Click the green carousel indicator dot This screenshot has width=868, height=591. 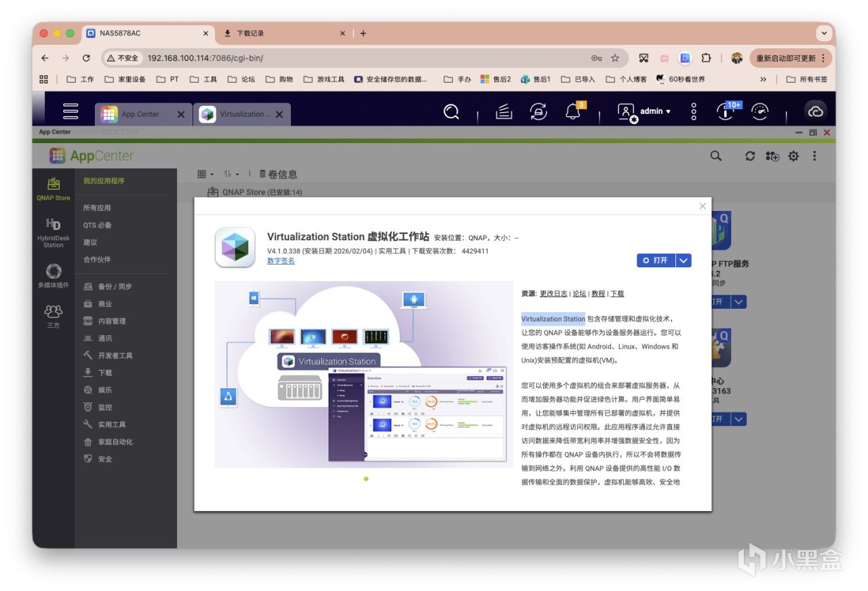tap(366, 479)
